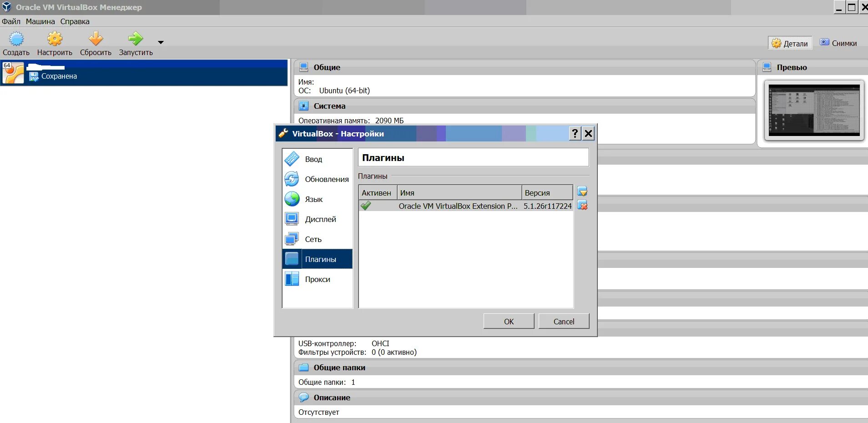Click the Создать (New) toolbar icon
Screen dimensions: 868x423
pos(16,39)
